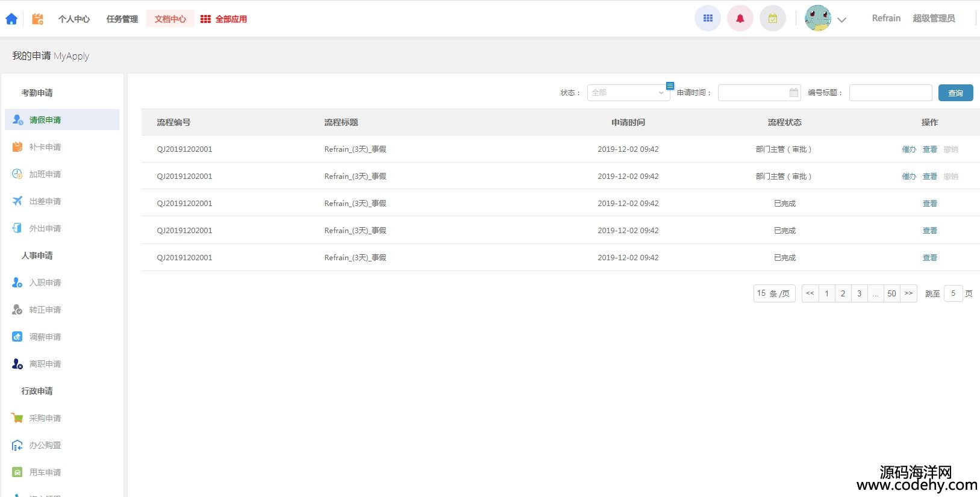The width and height of the screenshot is (980, 497).
Task: Click the 调薪申请 icon
Action: pos(17,337)
